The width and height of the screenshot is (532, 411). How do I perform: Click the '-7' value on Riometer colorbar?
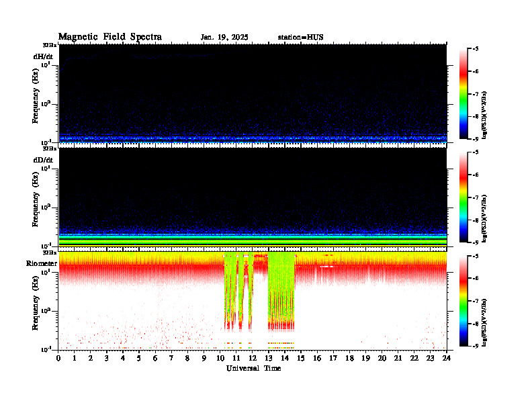[476, 301]
